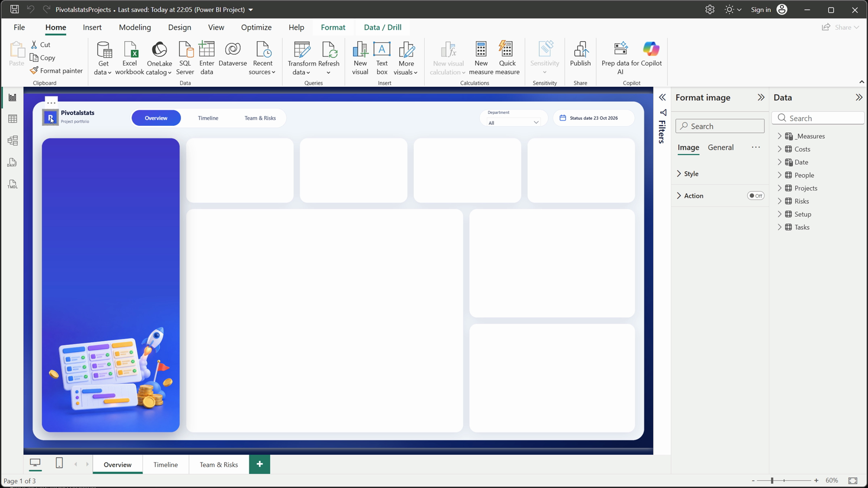The image size is (868, 488).
Task: Switch to Model view in sidebar
Action: pyautogui.click(x=12, y=141)
